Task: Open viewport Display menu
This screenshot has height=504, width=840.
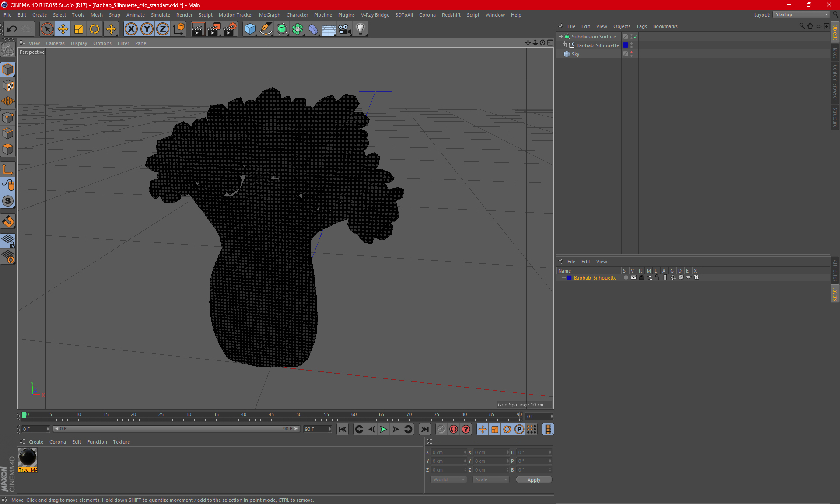Action: point(79,43)
